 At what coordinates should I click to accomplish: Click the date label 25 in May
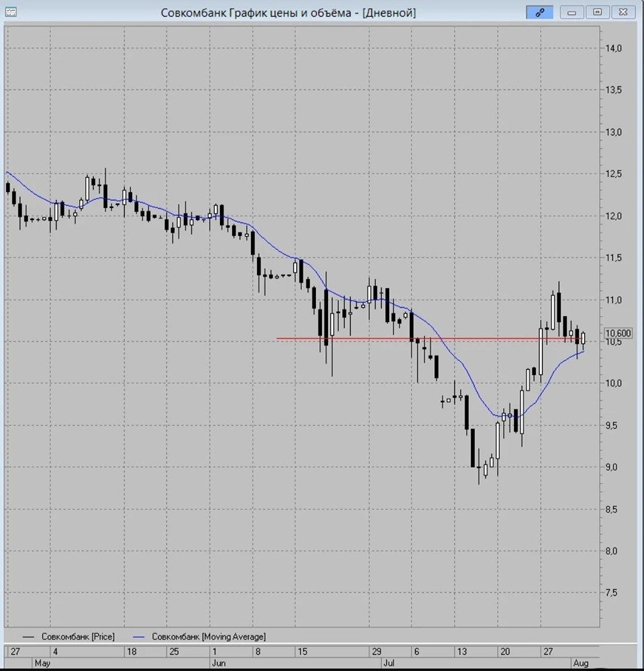(x=174, y=652)
